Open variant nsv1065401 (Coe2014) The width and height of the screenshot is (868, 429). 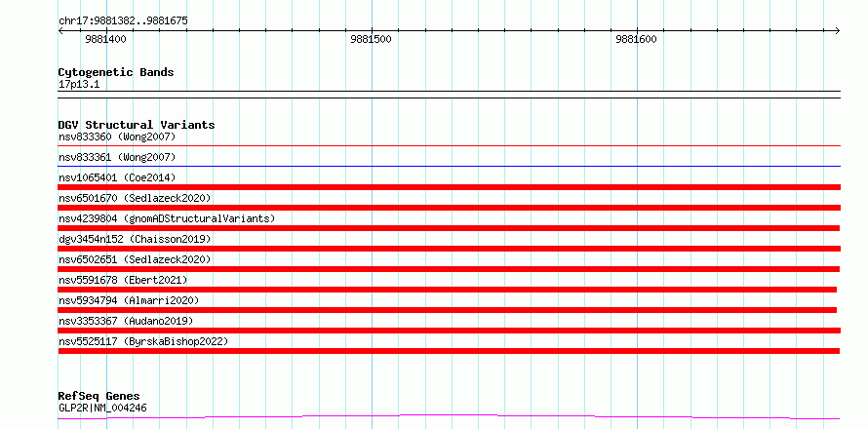click(117, 177)
